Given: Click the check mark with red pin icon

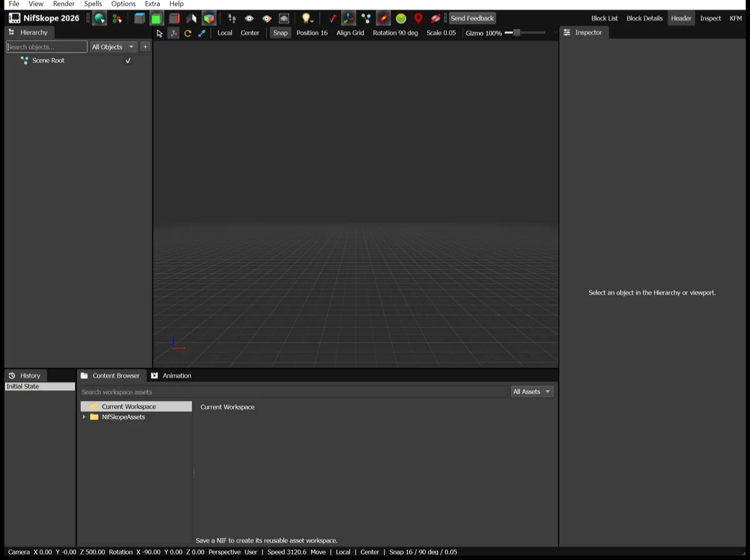Looking at the screenshot, I should coord(332,19).
